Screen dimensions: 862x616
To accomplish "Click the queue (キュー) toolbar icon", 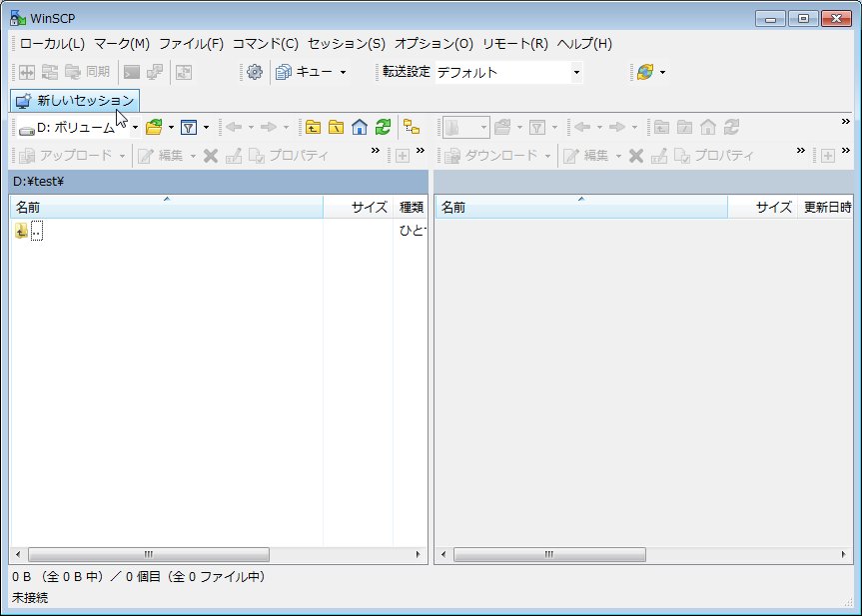I will 283,72.
